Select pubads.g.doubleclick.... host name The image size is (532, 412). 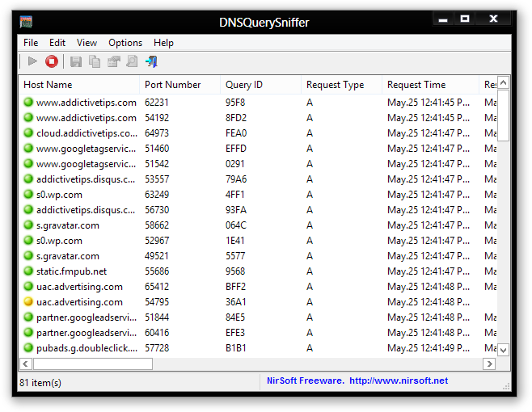tap(87, 348)
